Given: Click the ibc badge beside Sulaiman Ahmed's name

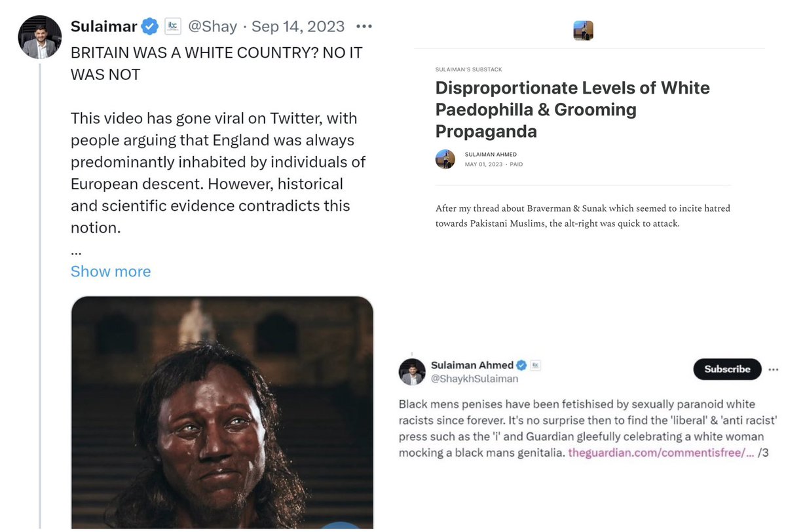Looking at the screenshot, I should 535,365.
